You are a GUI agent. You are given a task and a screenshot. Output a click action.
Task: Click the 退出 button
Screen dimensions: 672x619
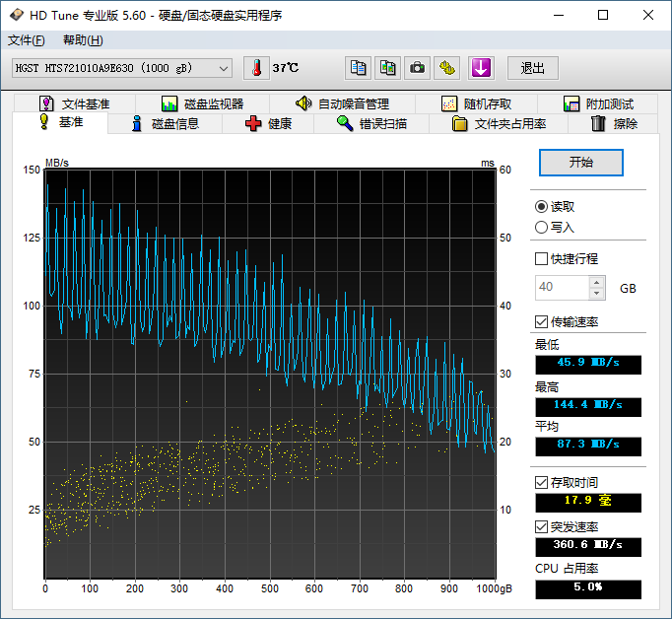coord(533,68)
